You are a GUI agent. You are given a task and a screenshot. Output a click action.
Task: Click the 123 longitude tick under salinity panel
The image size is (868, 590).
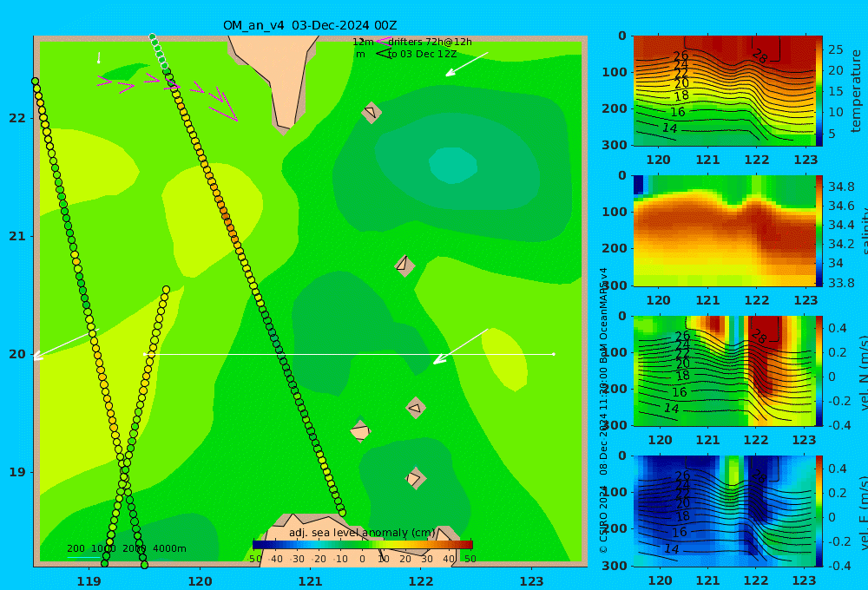(x=806, y=300)
